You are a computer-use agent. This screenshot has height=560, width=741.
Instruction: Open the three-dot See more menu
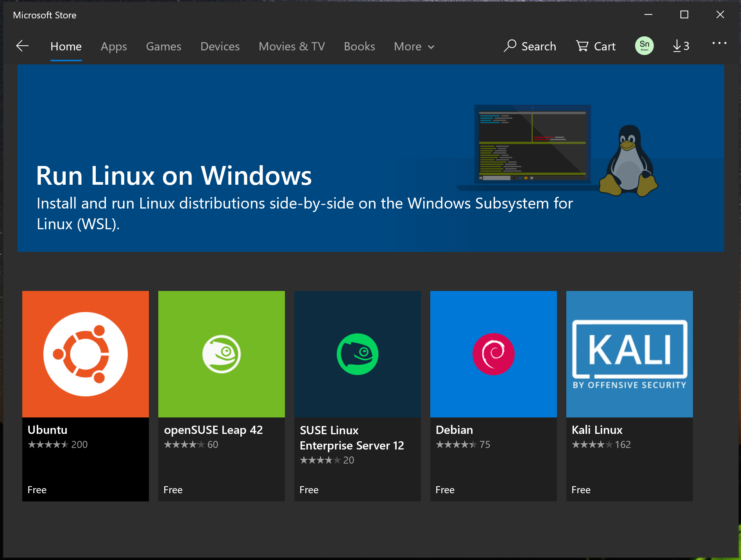coord(719,43)
